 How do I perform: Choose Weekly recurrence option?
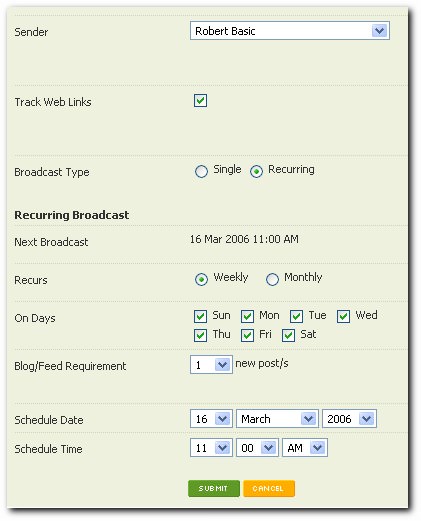tap(201, 279)
